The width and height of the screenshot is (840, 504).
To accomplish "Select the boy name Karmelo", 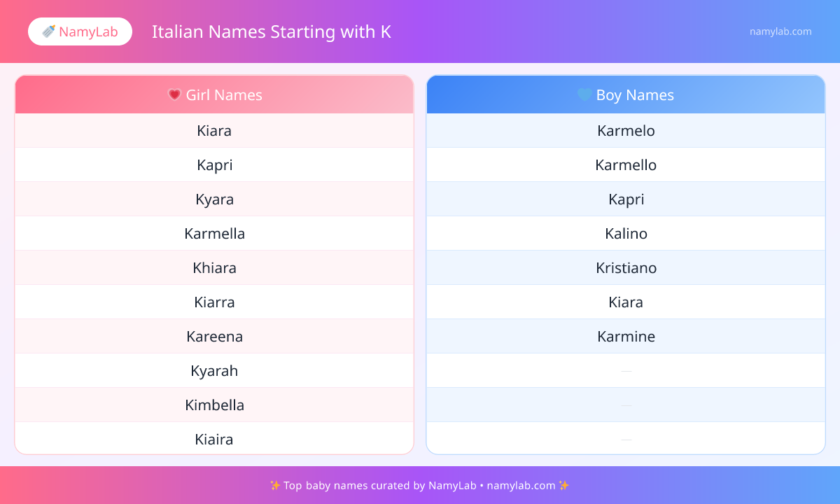I will [x=626, y=131].
